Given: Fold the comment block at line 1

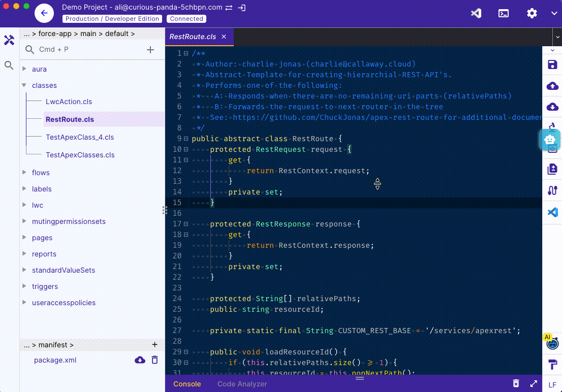Looking at the screenshot, I should coord(186,53).
